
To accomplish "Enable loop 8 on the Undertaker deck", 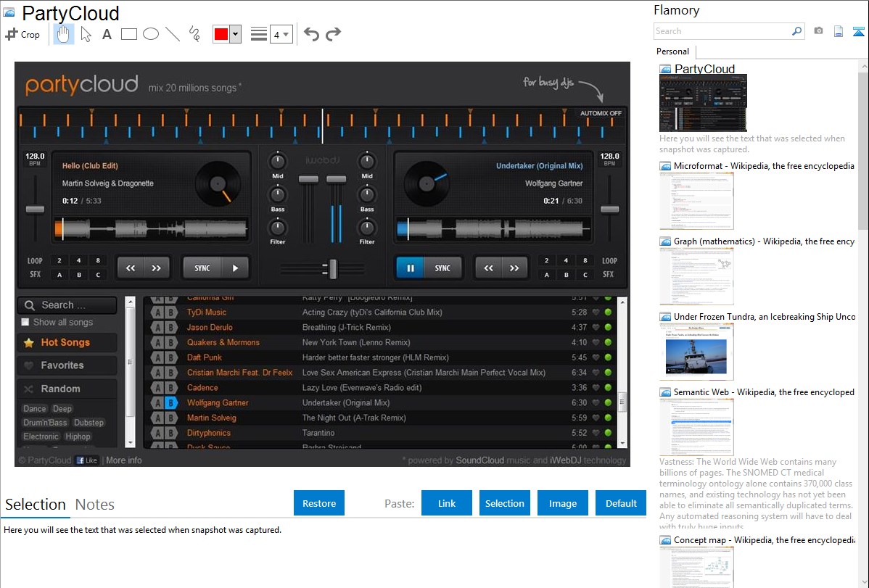I will (x=585, y=260).
